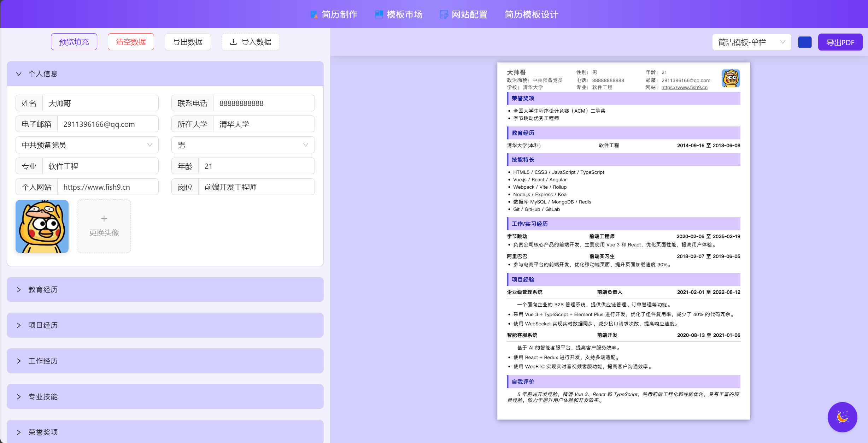Open the 中共预备党员 political status dropdown

(x=87, y=145)
